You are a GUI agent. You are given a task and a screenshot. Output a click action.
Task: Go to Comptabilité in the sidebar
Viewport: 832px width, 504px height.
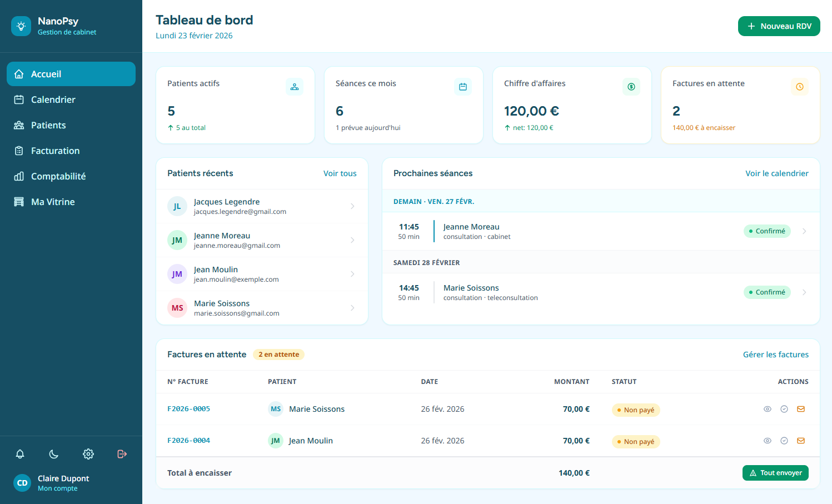(x=58, y=176)
